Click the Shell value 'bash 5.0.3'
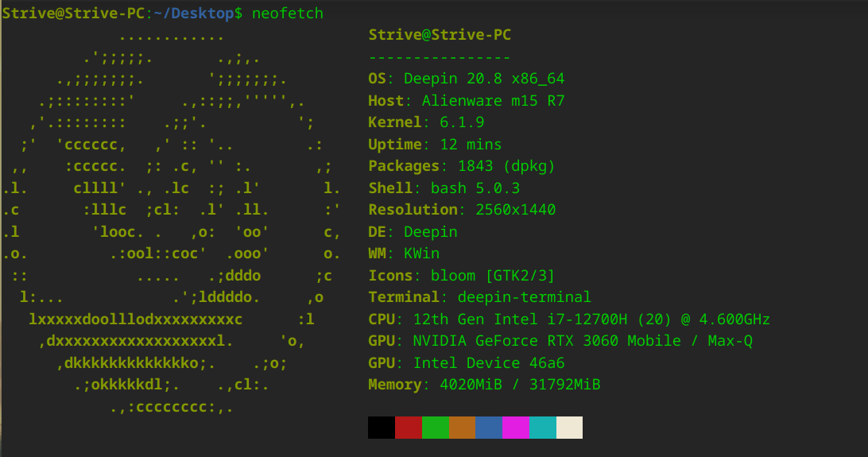 pos(475,188)
